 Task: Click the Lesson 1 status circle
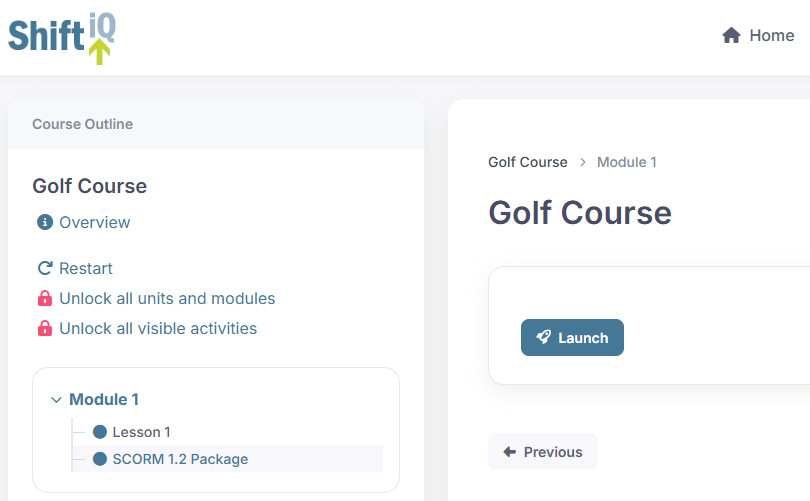99,432
